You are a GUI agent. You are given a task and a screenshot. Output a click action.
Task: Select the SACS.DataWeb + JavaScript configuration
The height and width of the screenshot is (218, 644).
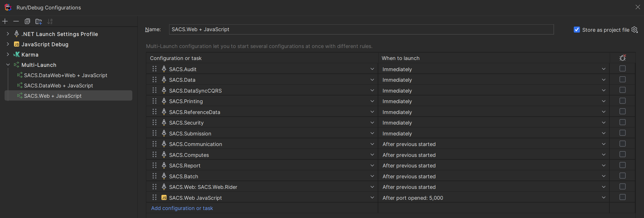pyautogui.click(x=58, y=85)
